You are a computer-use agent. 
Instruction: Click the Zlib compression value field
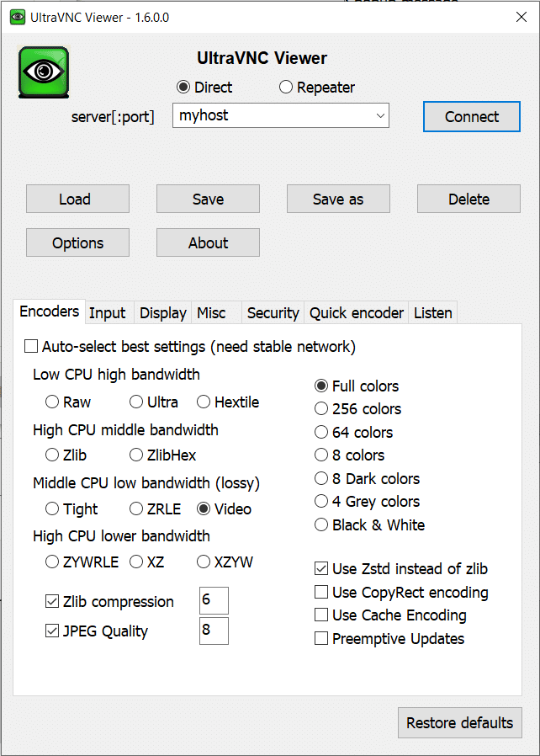click(214, 600)
